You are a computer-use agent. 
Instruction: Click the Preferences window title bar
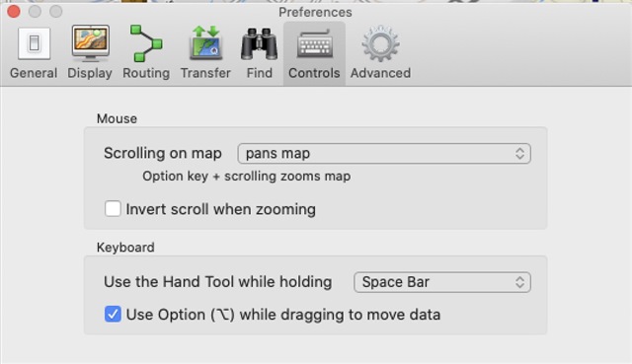tap(315, 12)
